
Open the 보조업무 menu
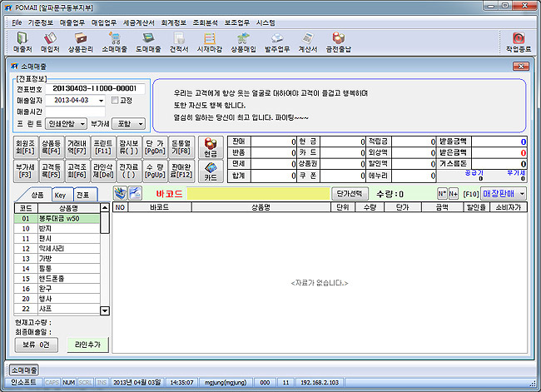[x=237, y=22]
